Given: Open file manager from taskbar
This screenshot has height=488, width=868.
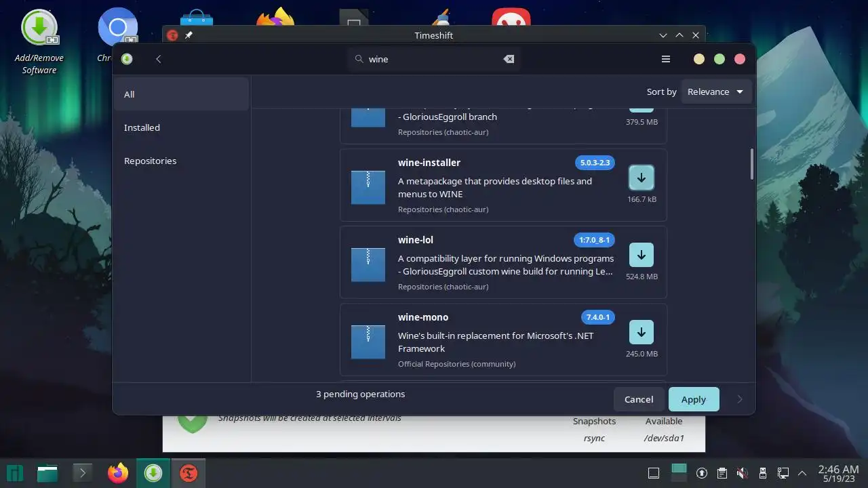Looking at the screenshot, I should point(47,473).
